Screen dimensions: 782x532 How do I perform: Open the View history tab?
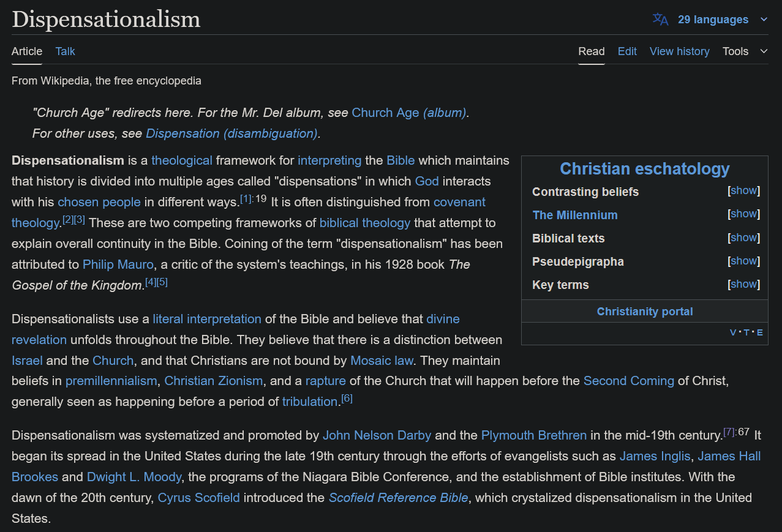[680, 51]
